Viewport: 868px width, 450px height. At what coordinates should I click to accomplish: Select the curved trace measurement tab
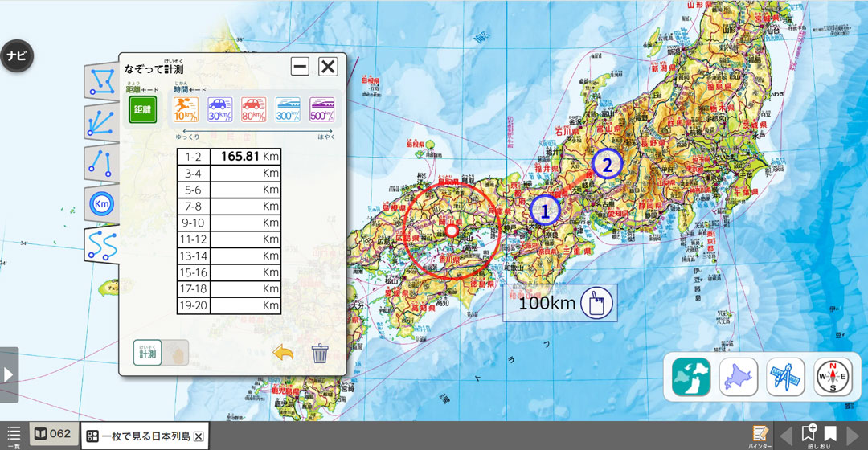pos(102,244)
